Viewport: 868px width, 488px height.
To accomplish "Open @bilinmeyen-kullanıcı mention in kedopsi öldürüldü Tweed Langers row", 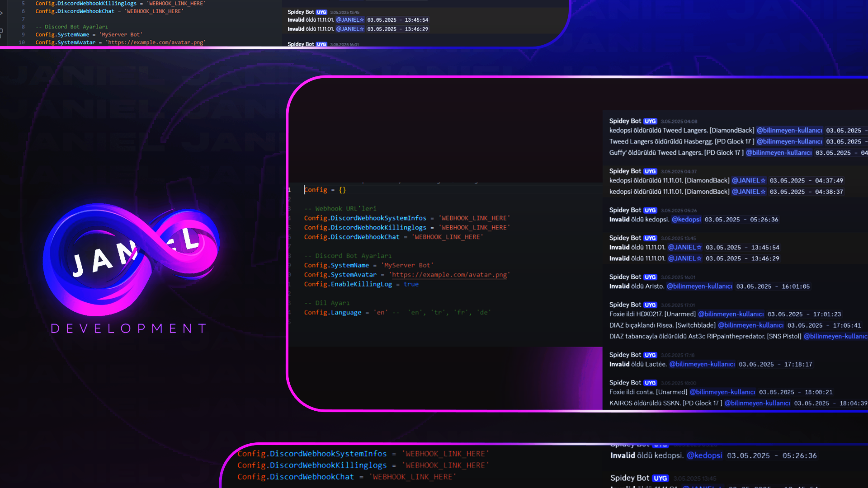I will (790, 131).
